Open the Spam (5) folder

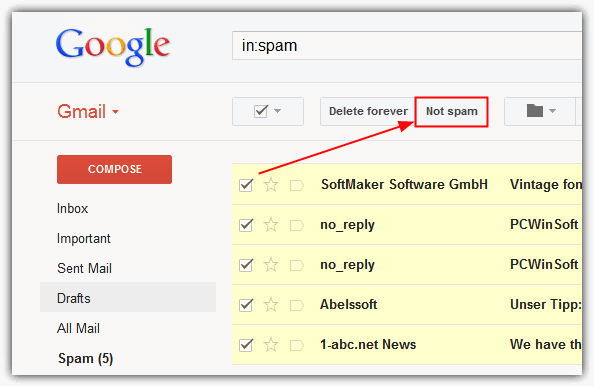(86, 358)
